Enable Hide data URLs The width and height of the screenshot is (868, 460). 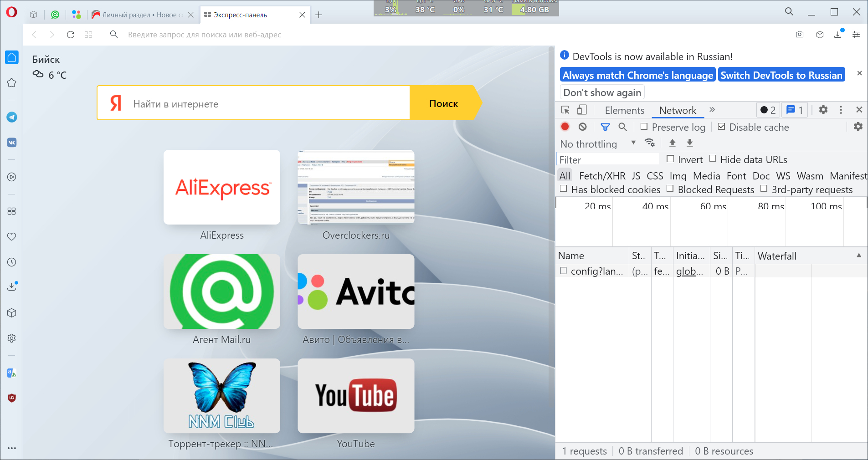tap(713, 159)
